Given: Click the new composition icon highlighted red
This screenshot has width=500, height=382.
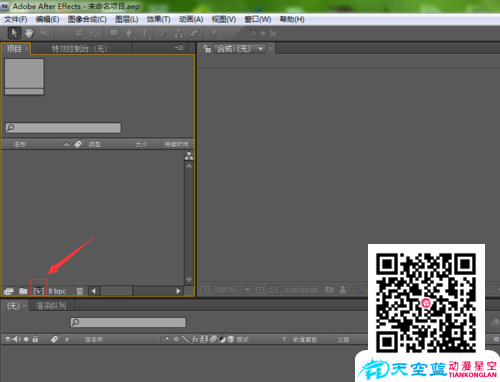Looking at the screenshot, I should (x=39, y=291).
